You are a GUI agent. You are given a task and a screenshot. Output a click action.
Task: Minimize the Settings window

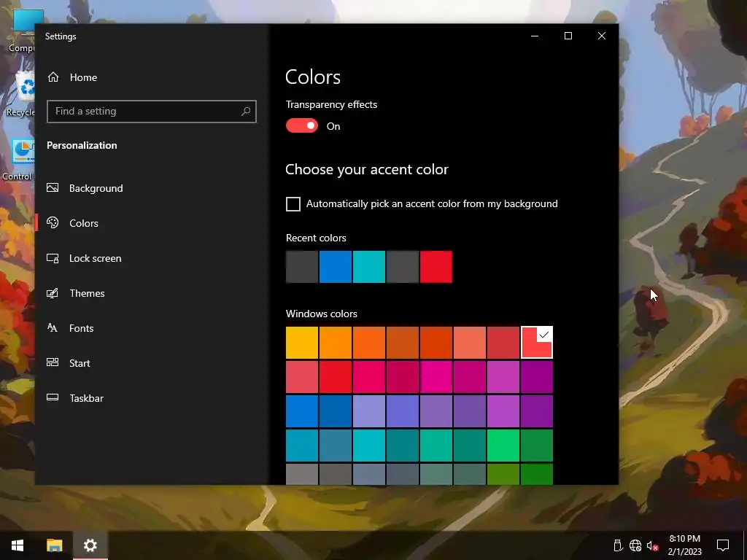coord(535,36)
